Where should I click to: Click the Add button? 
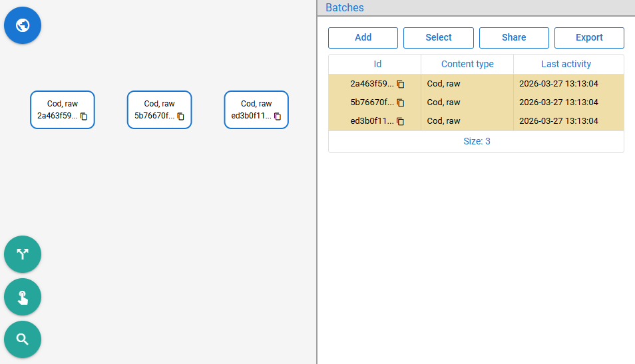pyautogui.click(x=363, y=38)
